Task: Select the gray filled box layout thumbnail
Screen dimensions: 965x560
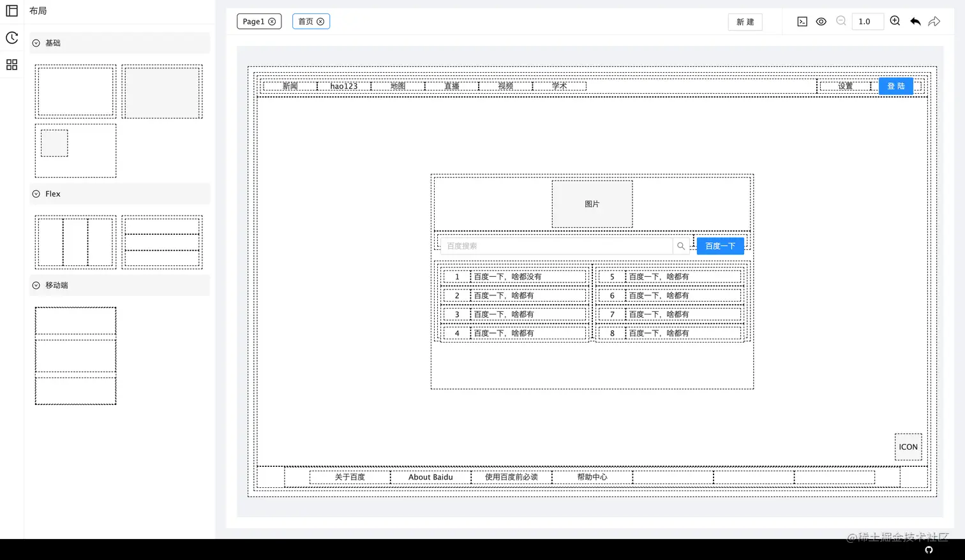Action: [x=162, y=91]
